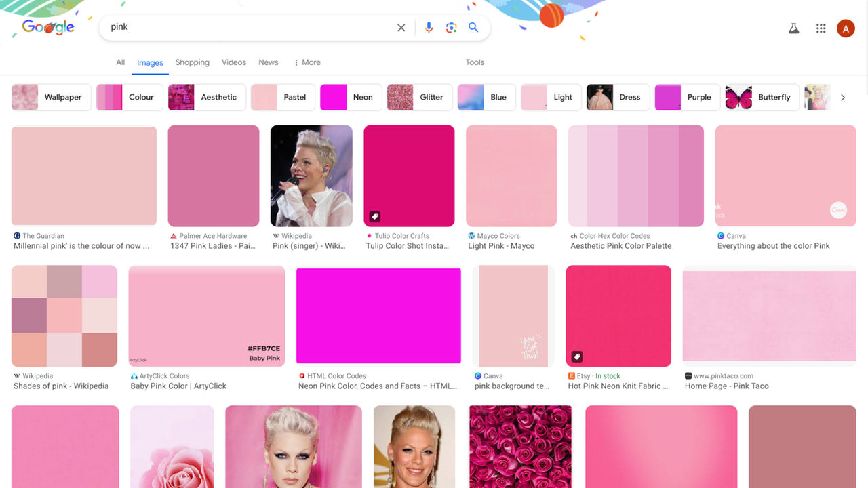Open Millennial pink Guardian image
The height and width of the screenshot is (488, 868).
point(84,176)
